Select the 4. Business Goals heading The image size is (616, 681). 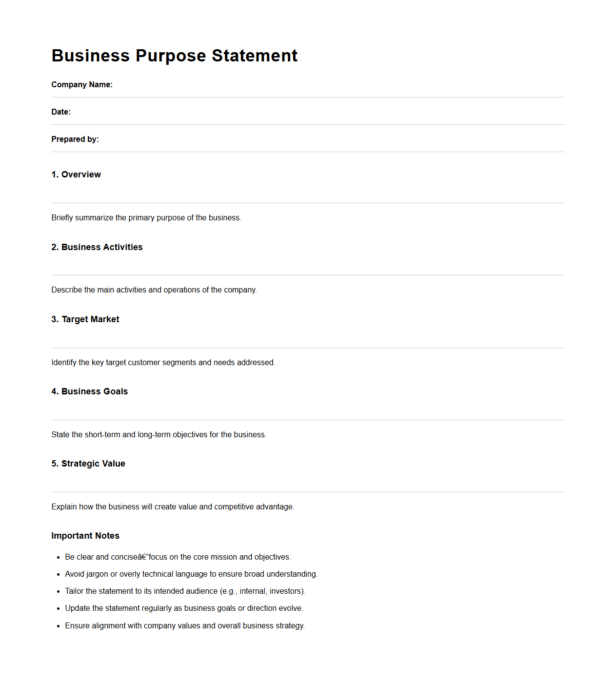click(x=90, y=391)
